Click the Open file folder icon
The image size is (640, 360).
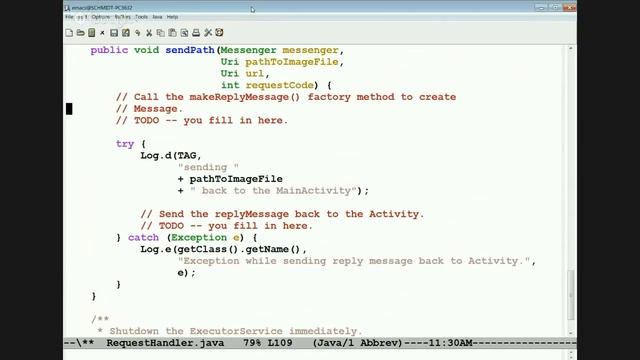(x=80, y=33)
